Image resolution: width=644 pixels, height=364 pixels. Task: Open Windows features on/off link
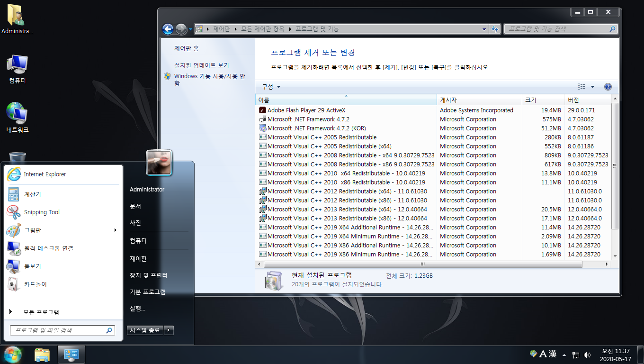210,80
